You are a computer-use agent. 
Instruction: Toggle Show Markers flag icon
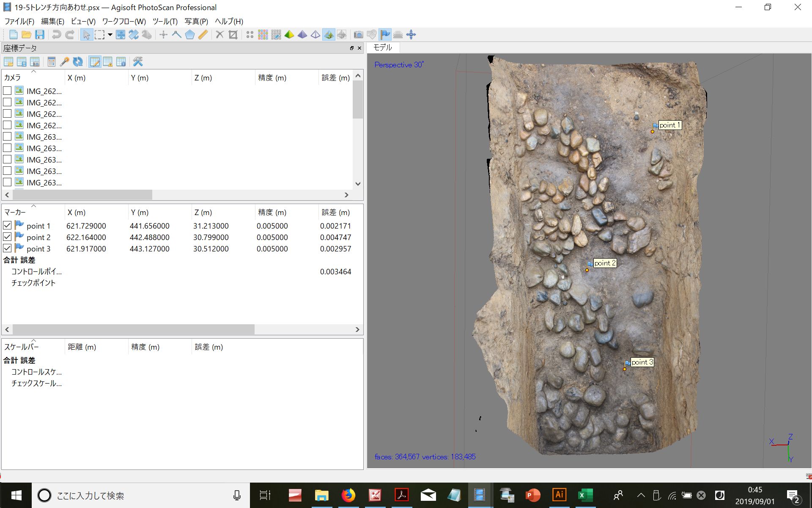pyautogui.click(x=385, y=35)
